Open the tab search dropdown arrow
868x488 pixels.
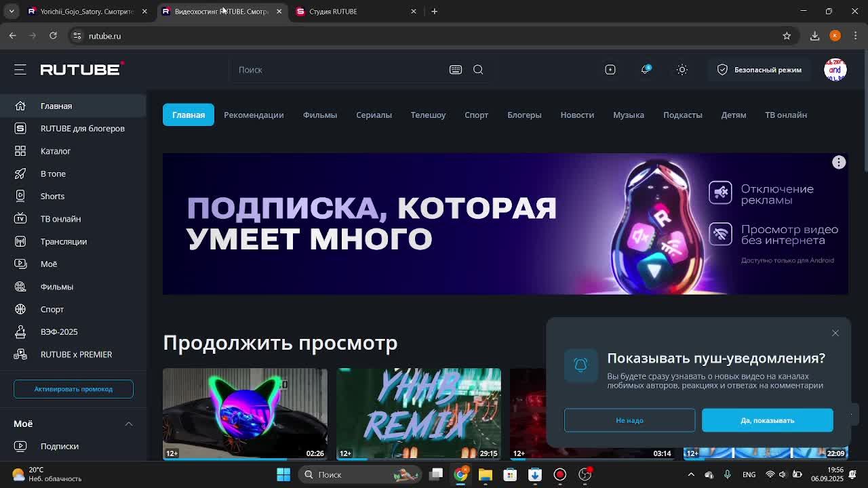coord(12,12)
